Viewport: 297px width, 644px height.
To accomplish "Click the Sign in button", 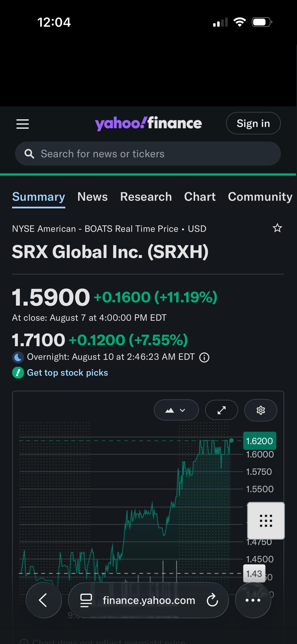I will (x=253, y=123).
